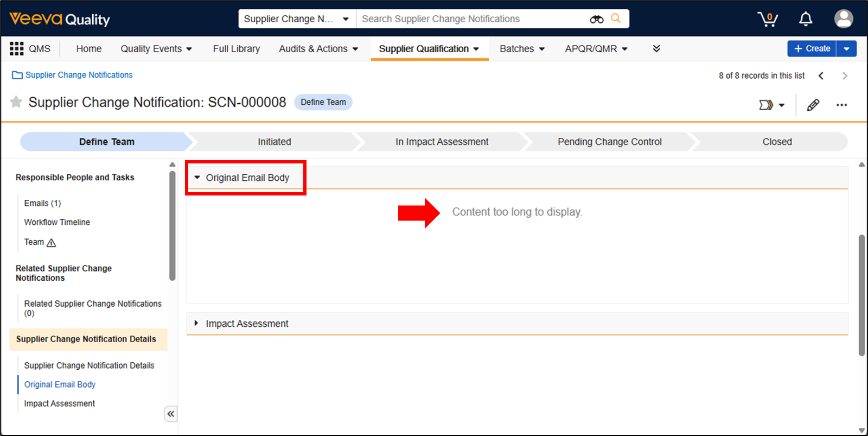Open the user profile avatar menu
The height and width of the screenshot is (436, 868).
coord(843,19)
